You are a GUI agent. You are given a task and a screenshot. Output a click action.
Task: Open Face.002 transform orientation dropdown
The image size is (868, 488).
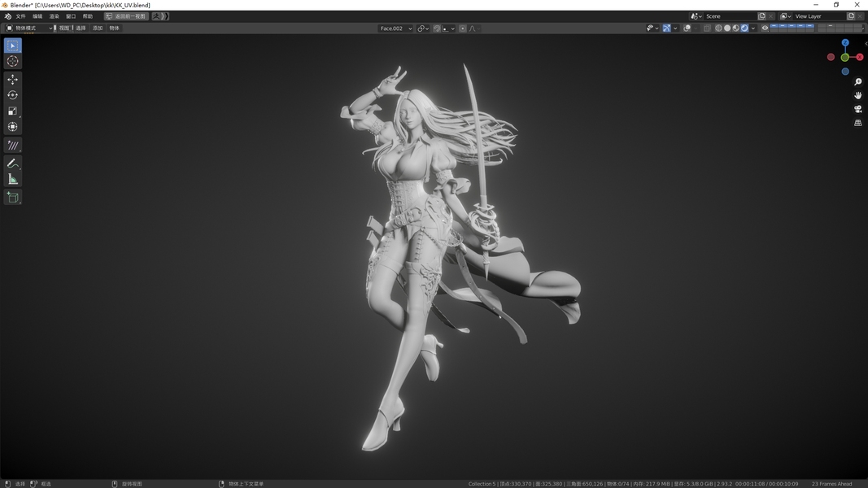point(395,28)
